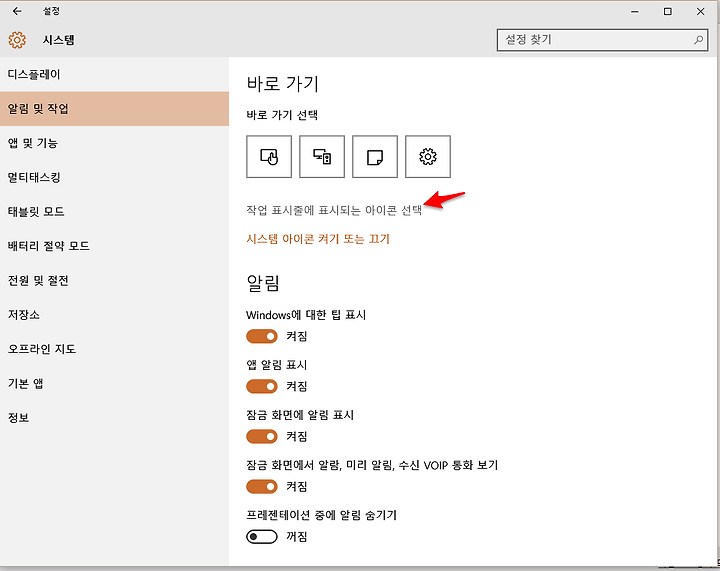720x571 pixels.
Task: Click '작업 표시줄에 표시되는 아이콘 선택' link
Action: (334, 210)
